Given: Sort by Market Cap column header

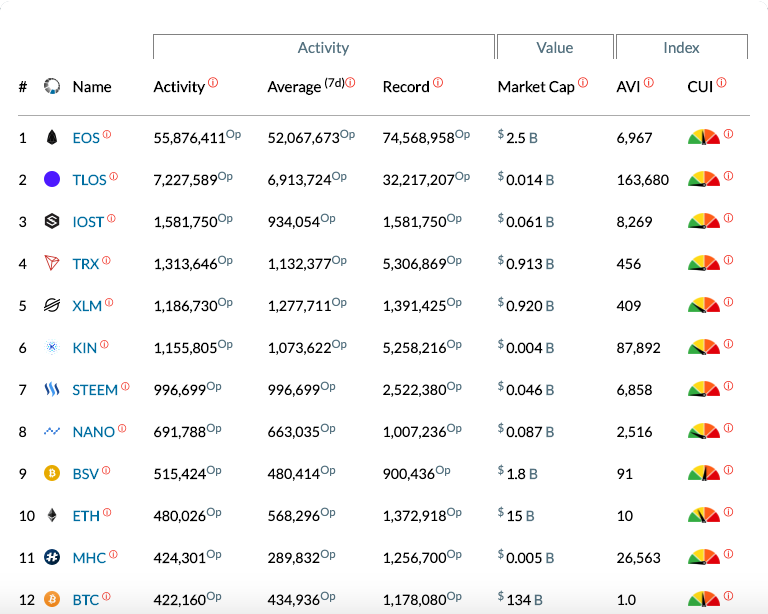Looking at the screenshot, I should click(536, 87).
